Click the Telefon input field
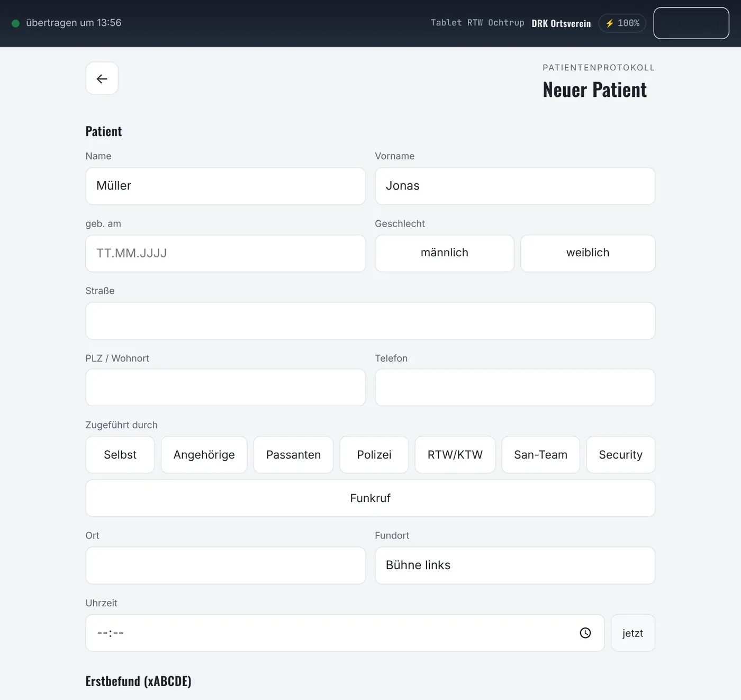Image resolution: width=741 pixels, height=700 pixels. pos(515,388)
